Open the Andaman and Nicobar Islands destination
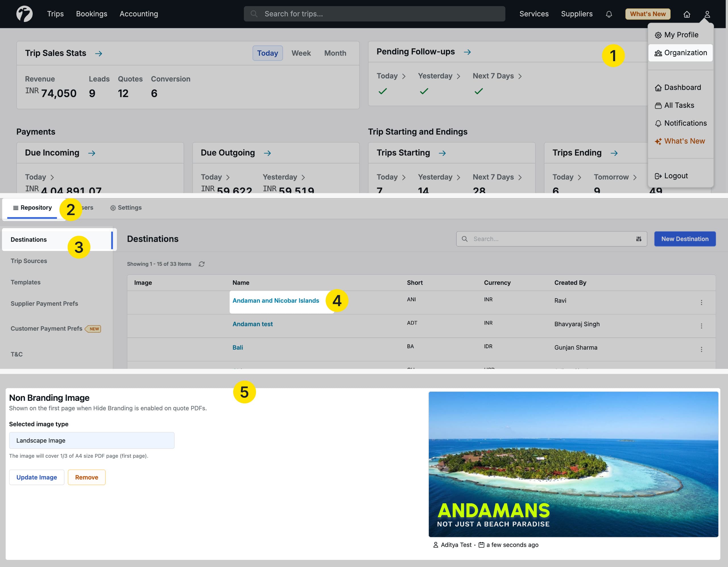Screen dimensions: 728x567 pos(276,300)
